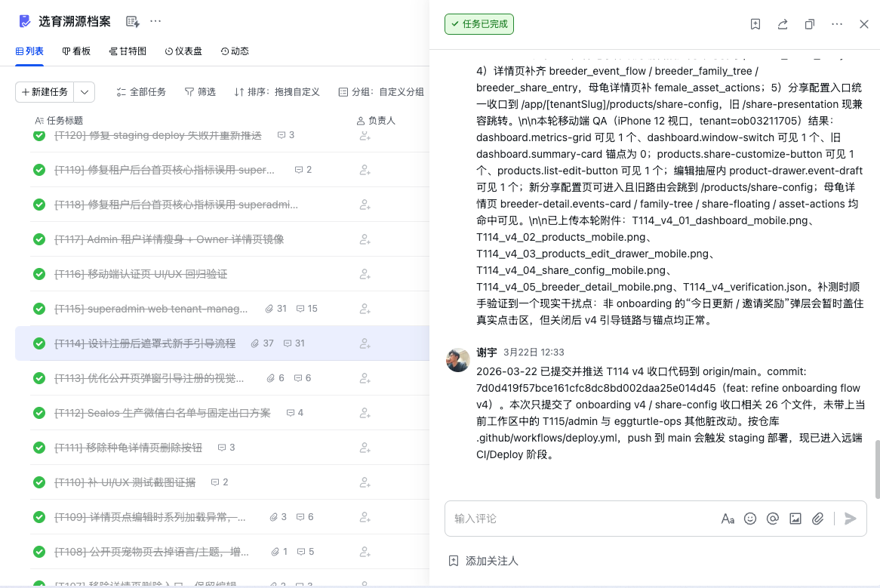Toggle the completed checkmark on task T119
Viewport: 880px width, 588px height.
(x=39, y=170)
